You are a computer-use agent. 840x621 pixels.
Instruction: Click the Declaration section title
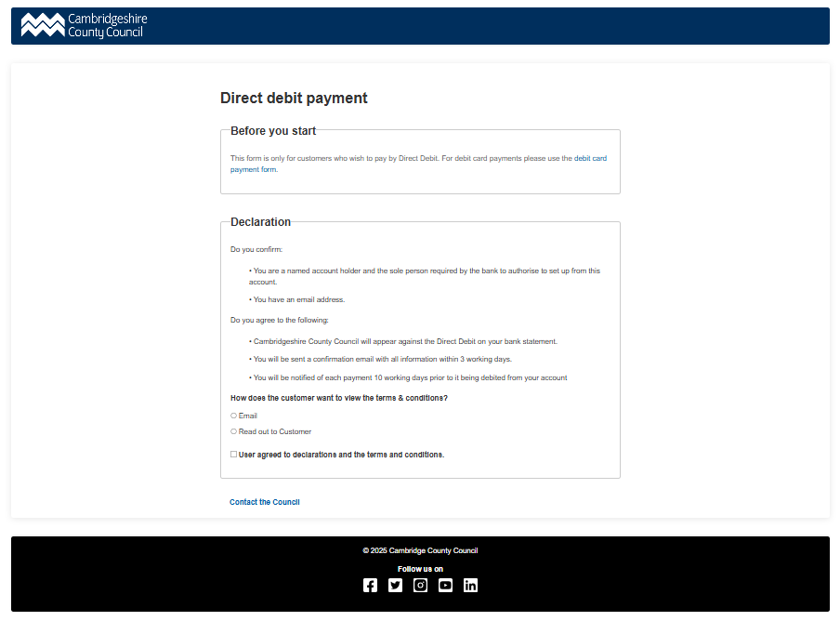click(x=260, y=221)
